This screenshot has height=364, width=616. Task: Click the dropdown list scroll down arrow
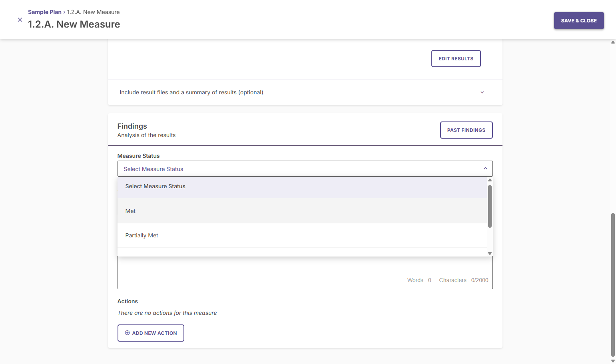[490, 253]
